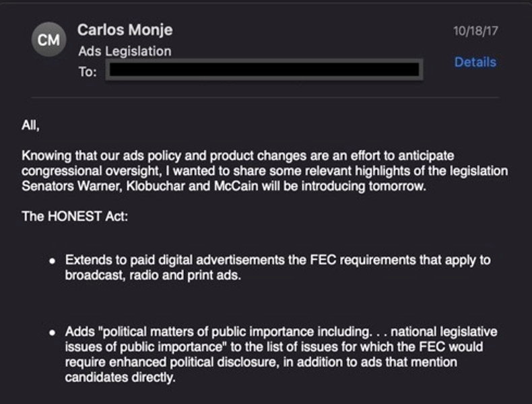
Task: Click the first bullet point marker
Action: click(51, 261)
